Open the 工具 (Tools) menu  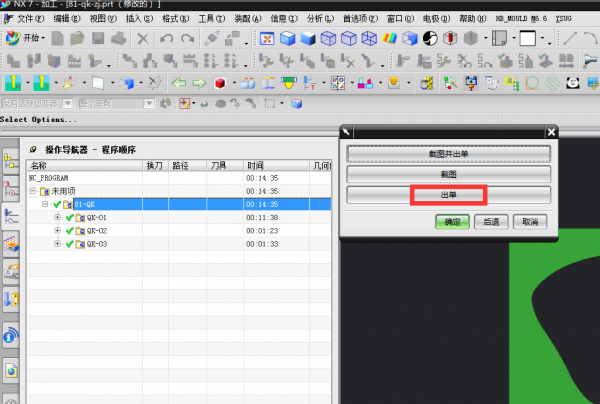point(212,18)
